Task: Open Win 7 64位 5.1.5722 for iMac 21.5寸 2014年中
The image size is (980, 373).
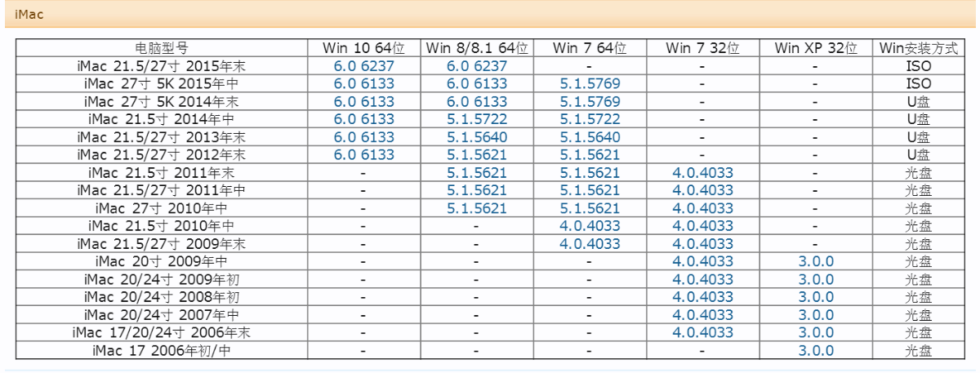Action: 590,119
